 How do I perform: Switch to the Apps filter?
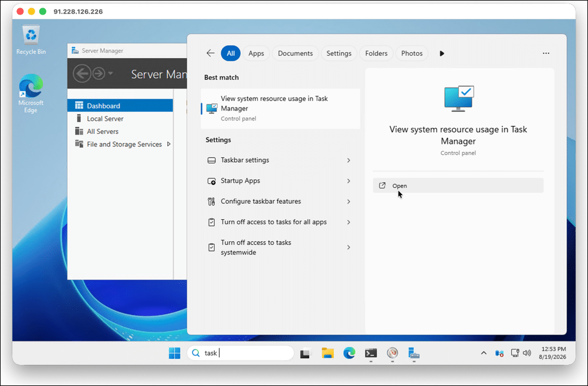click(256, 53)
